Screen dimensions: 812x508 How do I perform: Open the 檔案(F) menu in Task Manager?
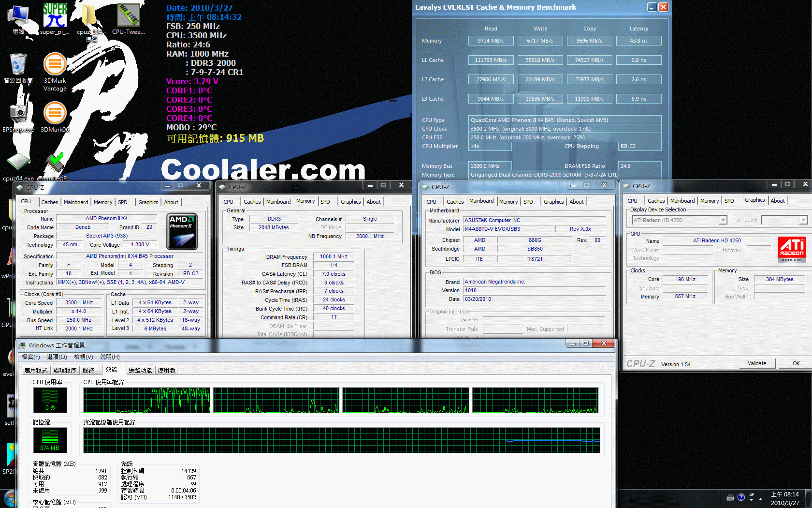(31, 357)
